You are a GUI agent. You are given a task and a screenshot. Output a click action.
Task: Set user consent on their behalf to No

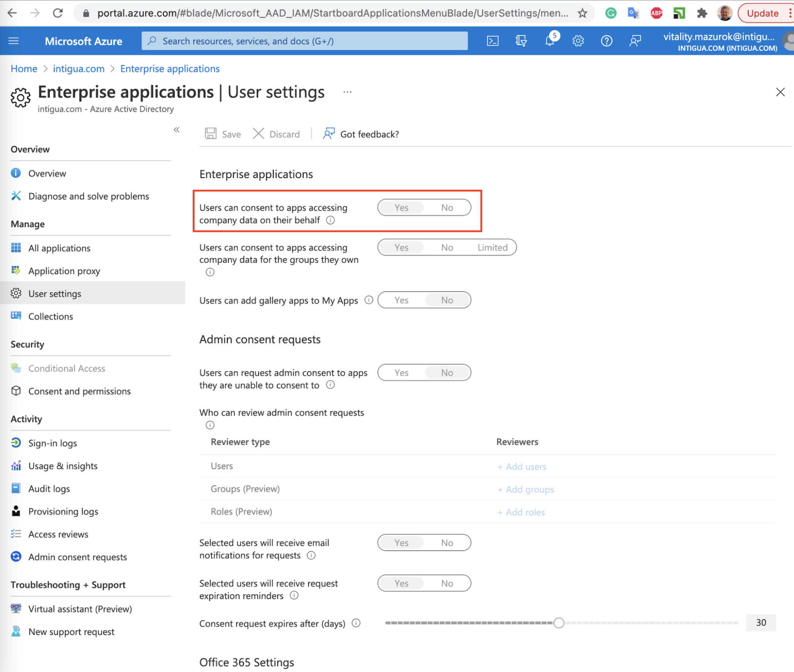pos(447,208)
